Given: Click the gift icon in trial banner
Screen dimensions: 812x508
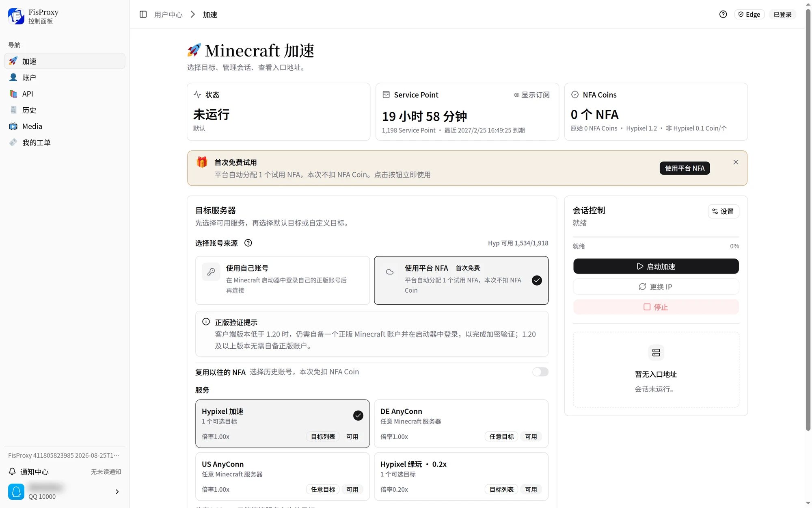Looking at the screenshot, I should 202,162.
